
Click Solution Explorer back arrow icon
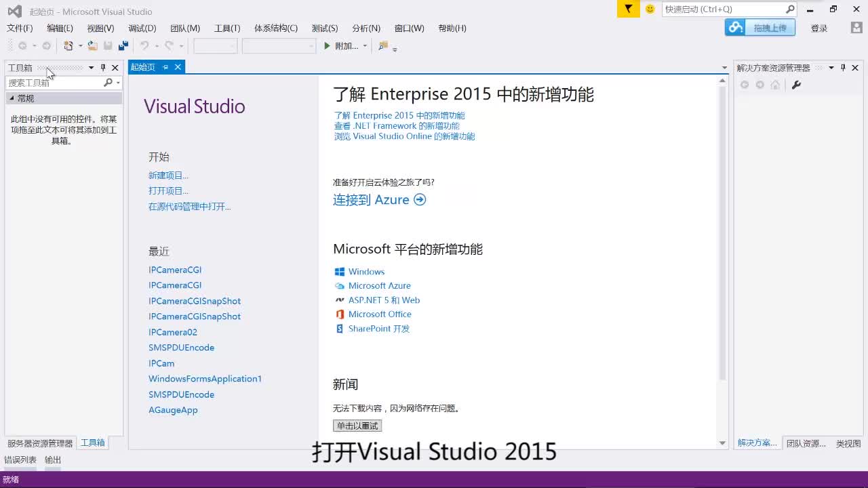coord(745,85)
